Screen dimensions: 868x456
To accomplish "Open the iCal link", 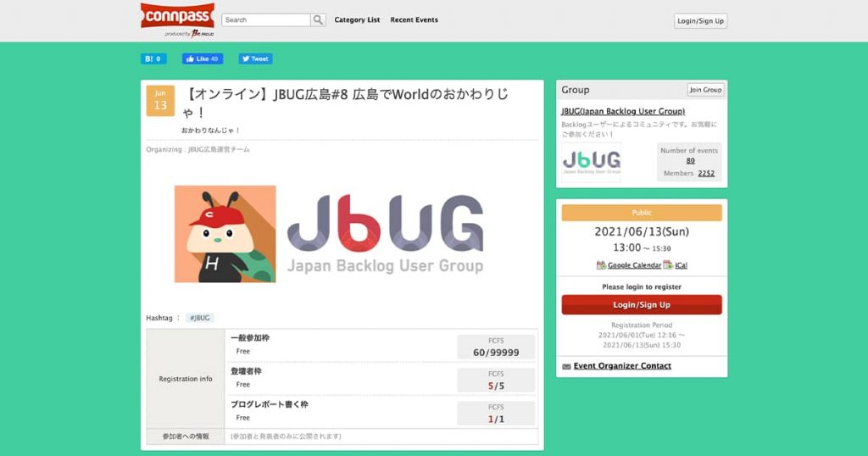I will [x=681, y=265].
